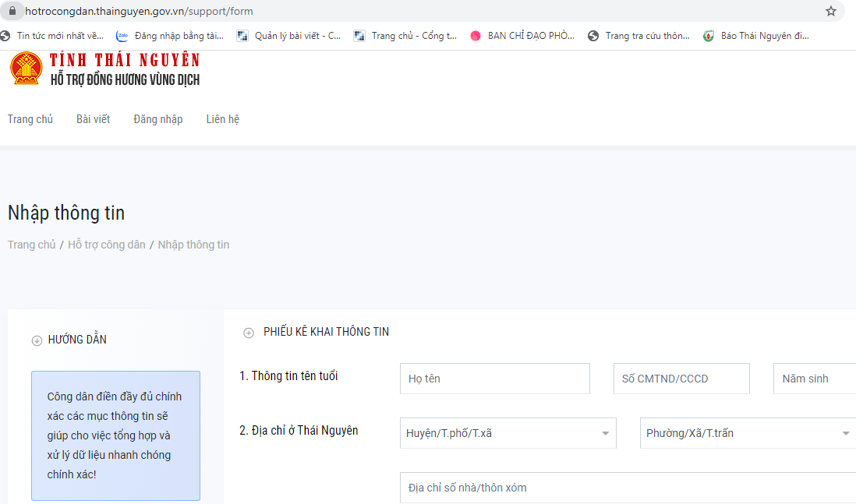
Task: Click the lock icon beside the URL
Action: (12, 12)
